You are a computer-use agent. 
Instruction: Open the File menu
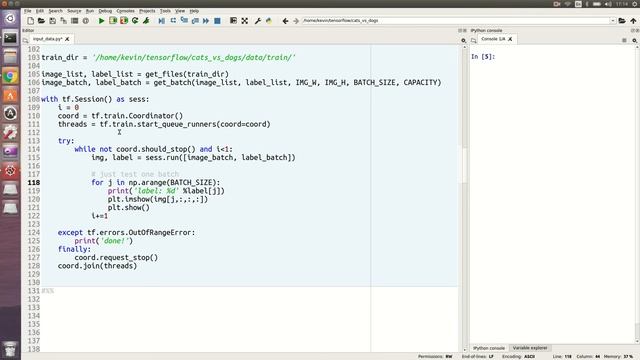(28, 11)
